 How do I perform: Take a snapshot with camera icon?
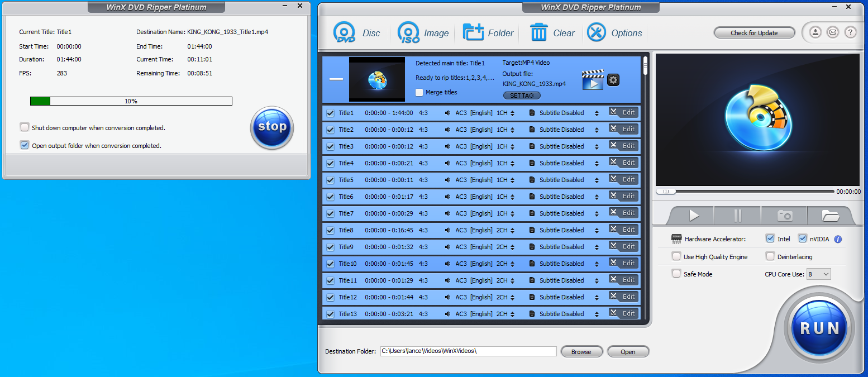[785, 216]
